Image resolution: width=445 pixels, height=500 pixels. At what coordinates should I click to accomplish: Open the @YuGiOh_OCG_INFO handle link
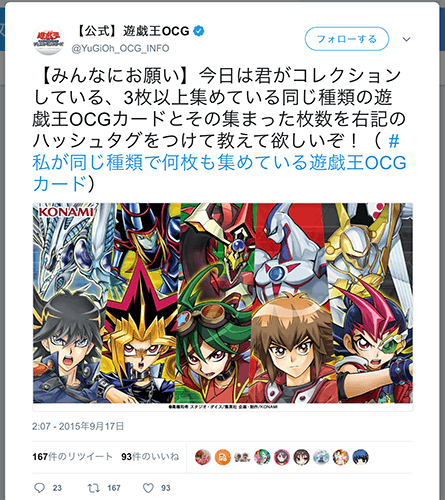pos(120,48)
